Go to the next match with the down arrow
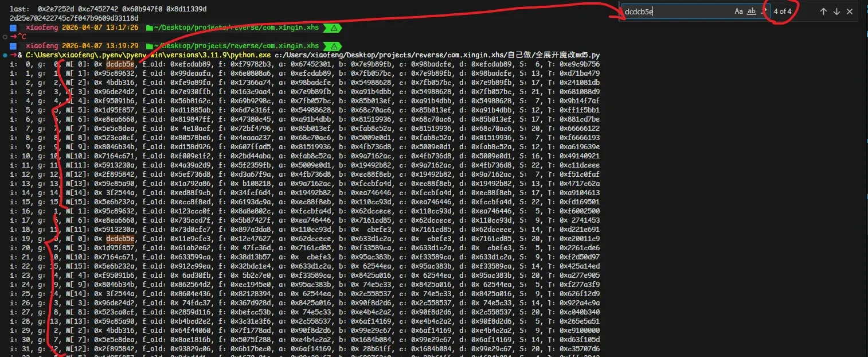Screen dimensions: 868x357 pos(836,11)
